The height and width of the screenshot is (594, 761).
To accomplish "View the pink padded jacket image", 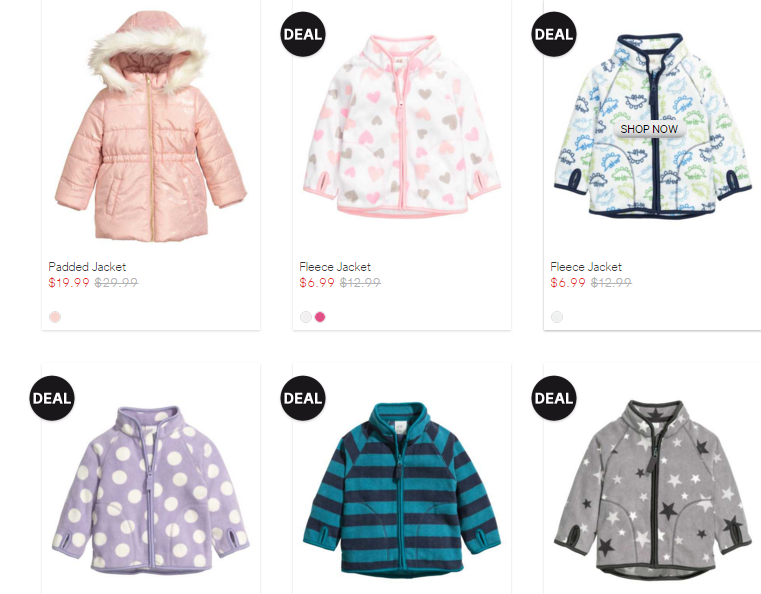I will click(x=151, y=126).
